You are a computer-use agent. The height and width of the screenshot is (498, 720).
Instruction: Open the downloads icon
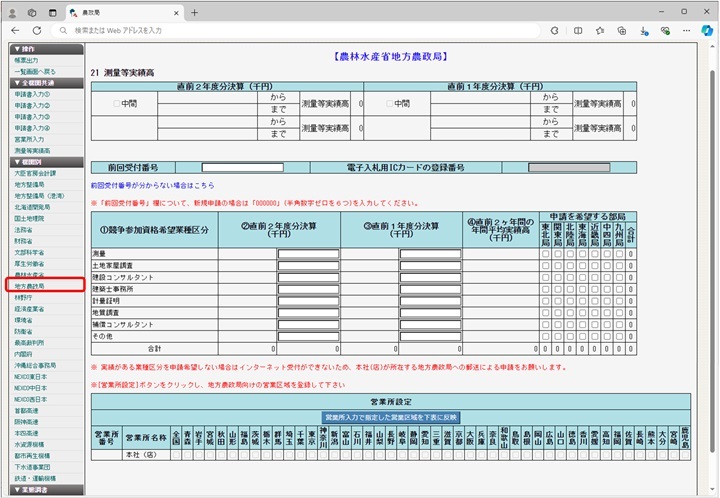point(644,31)
